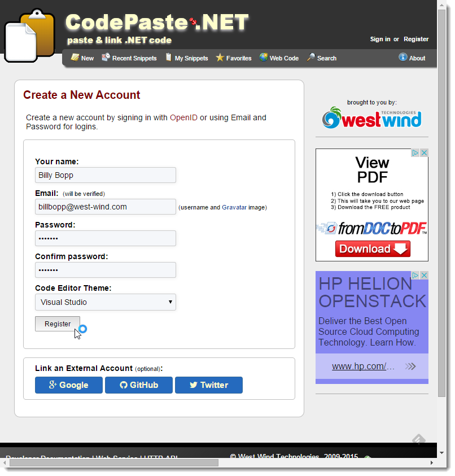Close the View PDF ad with X

click(x=425, y=152)
